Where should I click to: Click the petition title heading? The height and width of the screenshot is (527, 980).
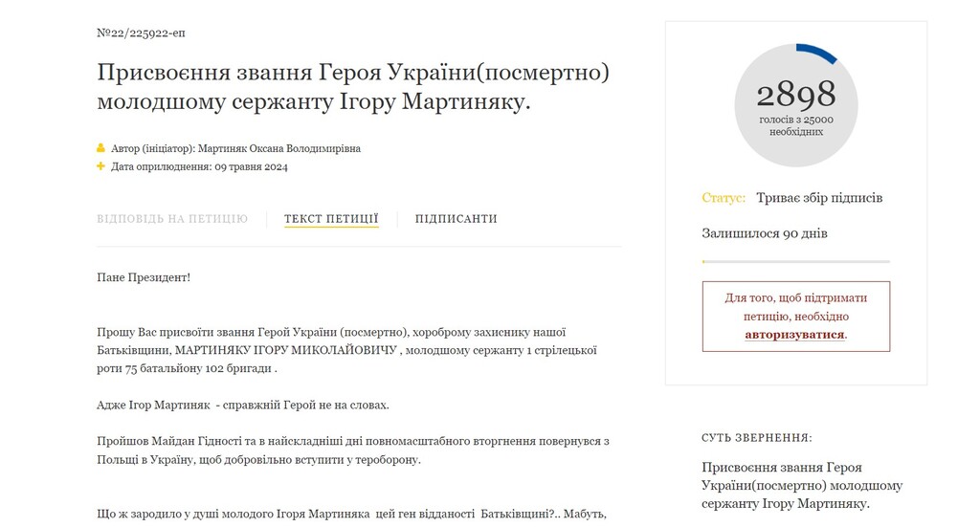click(353, 86)
